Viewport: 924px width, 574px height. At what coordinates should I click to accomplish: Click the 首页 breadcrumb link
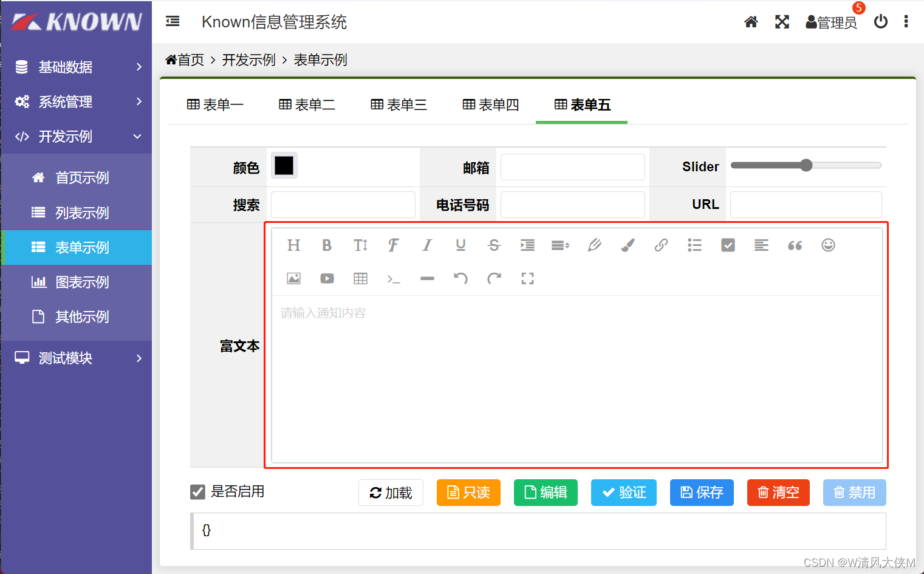[185, 60]
